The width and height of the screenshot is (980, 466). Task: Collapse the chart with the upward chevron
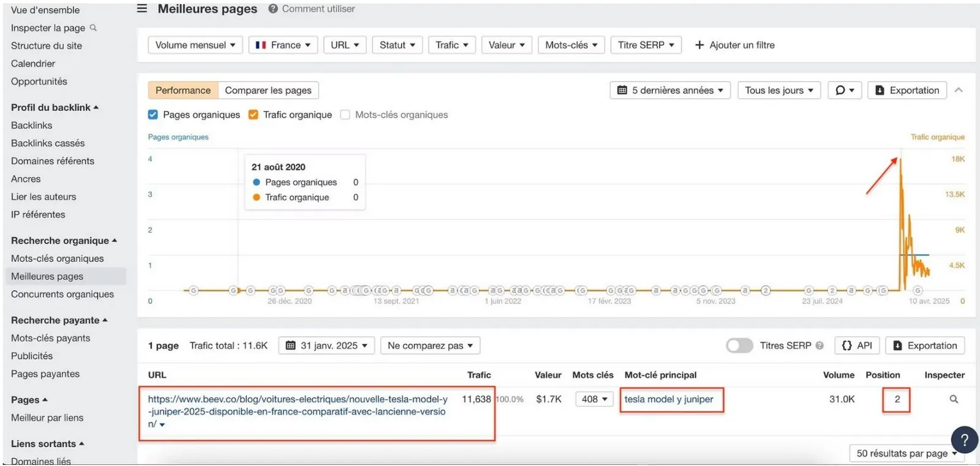coord(959,90)
